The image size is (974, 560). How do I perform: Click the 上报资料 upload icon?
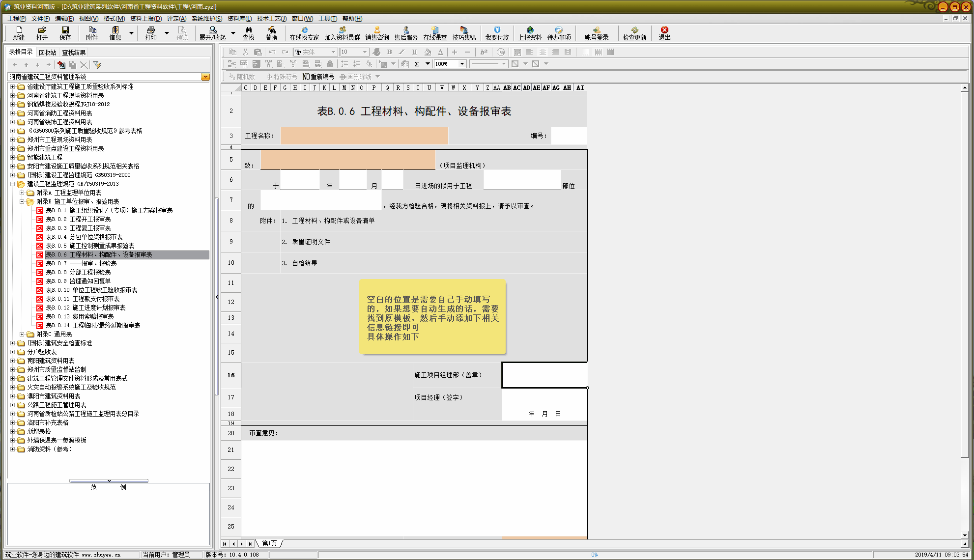[529, 33]
